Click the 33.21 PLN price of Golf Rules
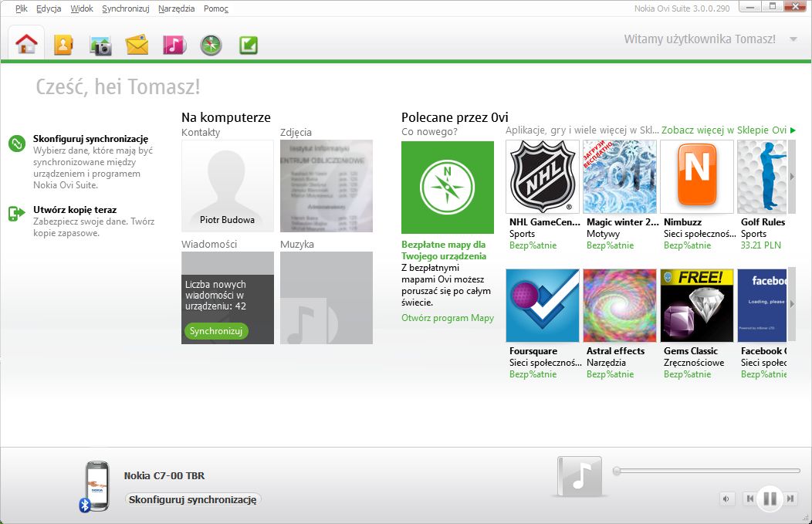Viewport: 812px width, 524px height. coord(761,245)
